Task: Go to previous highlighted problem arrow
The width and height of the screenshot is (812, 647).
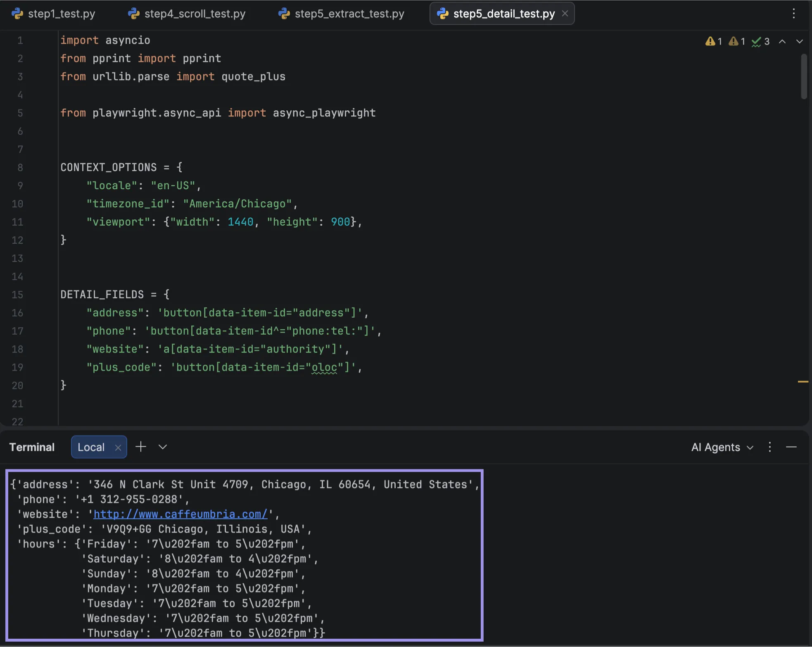Action: click(782, 41)
